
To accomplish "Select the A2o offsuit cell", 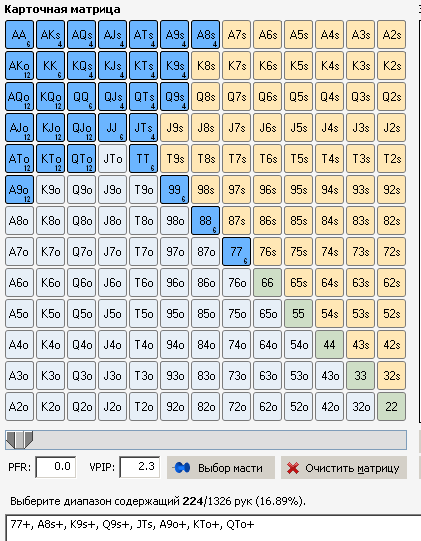I will point(19,407).
